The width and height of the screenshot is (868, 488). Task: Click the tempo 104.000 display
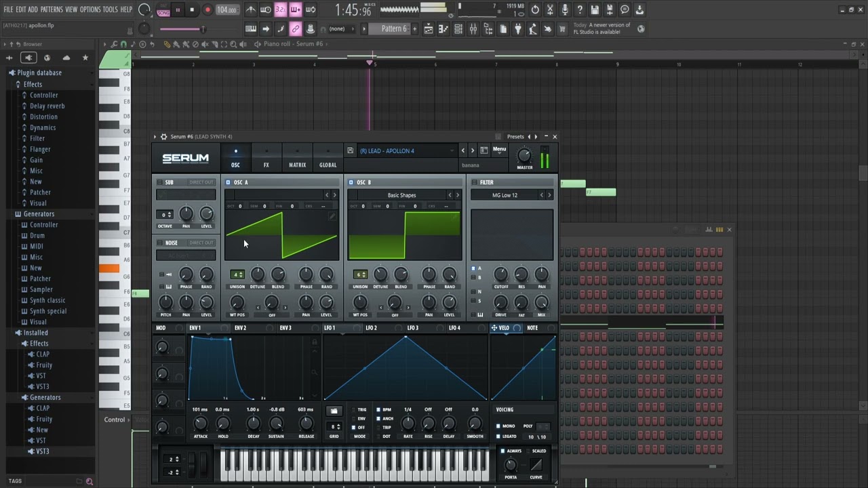[226, 10]
